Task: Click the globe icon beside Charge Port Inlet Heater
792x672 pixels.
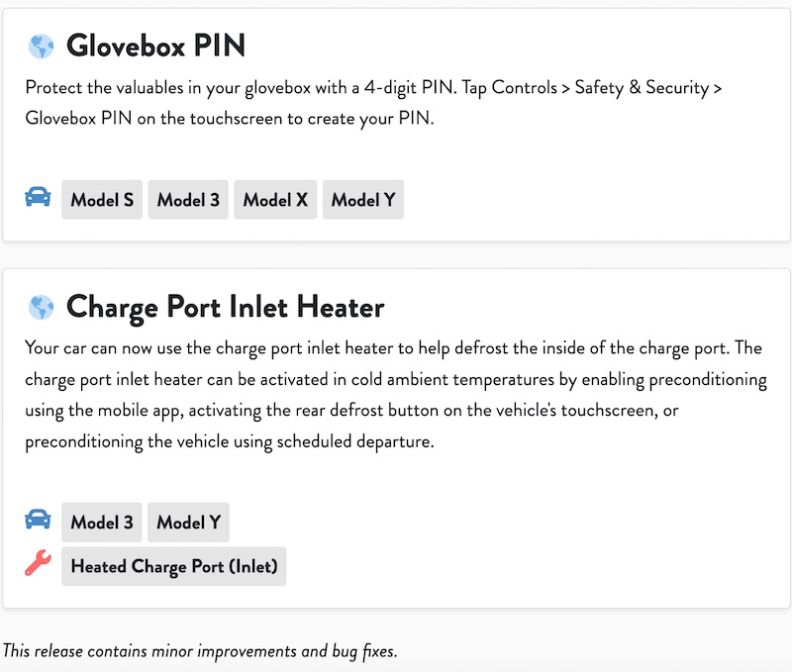Action: [41, 307]
